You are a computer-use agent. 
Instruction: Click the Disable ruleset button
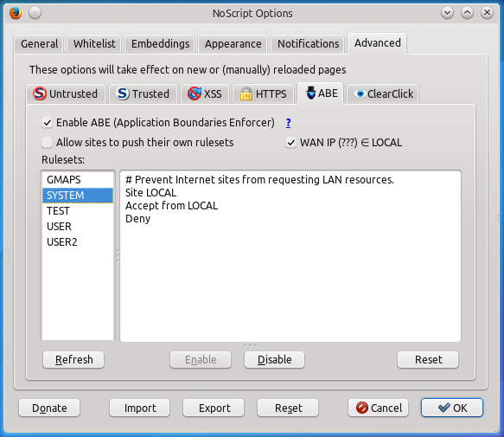pos(275,359)
